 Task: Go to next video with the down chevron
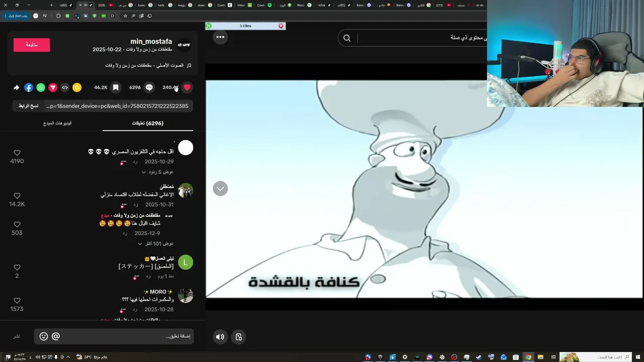[x=220, y=189]
